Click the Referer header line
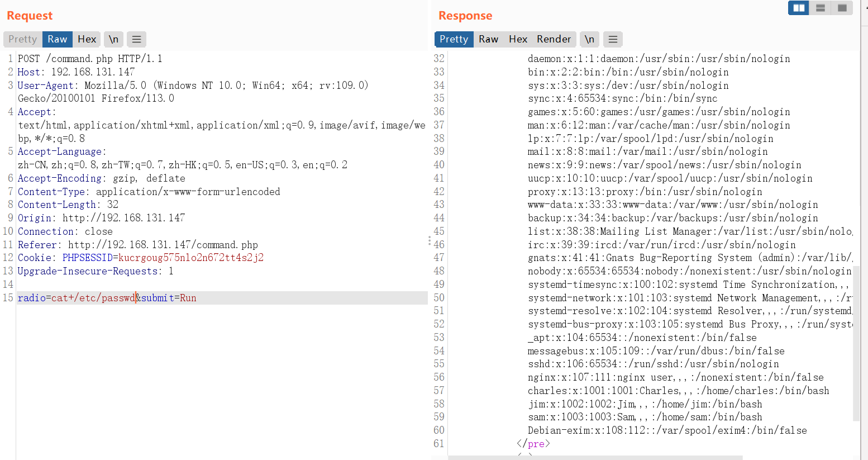 tap(138, 245)
